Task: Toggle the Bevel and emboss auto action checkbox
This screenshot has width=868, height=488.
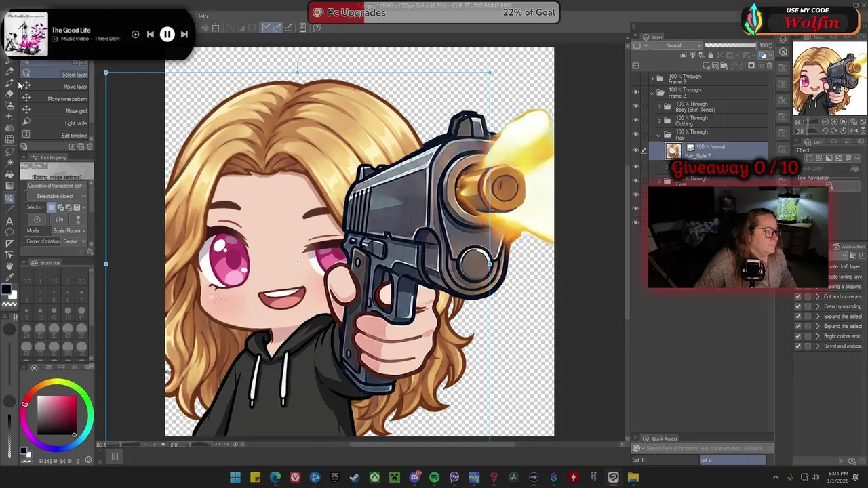Action: 797,346
